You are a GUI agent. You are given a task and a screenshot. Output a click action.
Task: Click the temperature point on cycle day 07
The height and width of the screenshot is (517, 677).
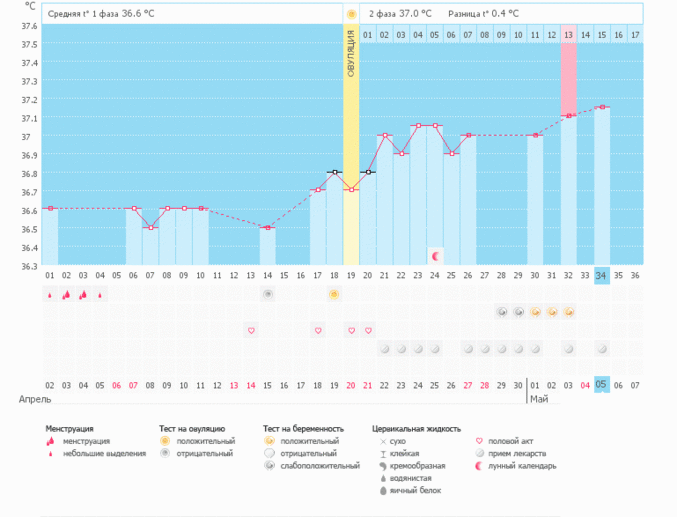[x=150, y=227]
